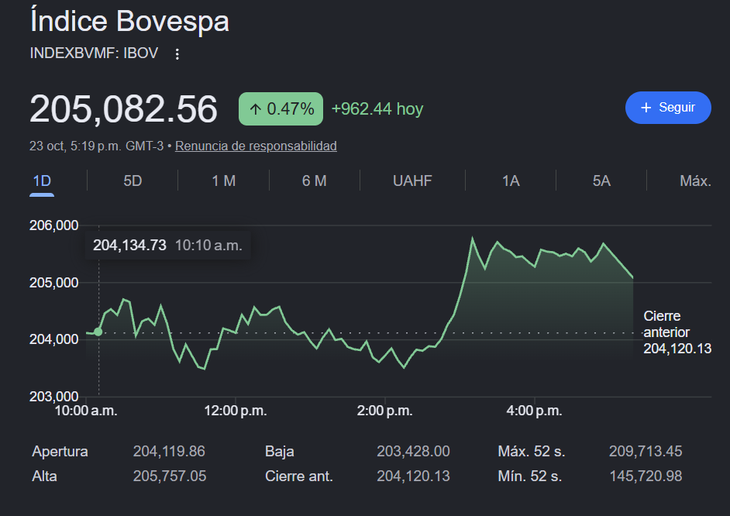Switch to the 6 M time range tab
Screen dimensions: 730x516
pos(314,181)
